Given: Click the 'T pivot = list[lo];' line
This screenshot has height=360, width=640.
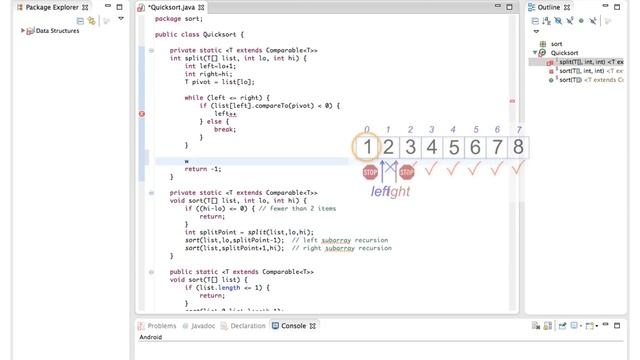Looking at the screenshot, I should (220, 82).
